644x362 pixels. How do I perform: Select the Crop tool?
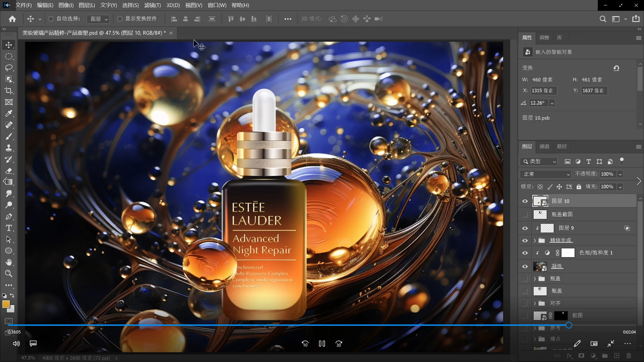click(x=9, y=90)
